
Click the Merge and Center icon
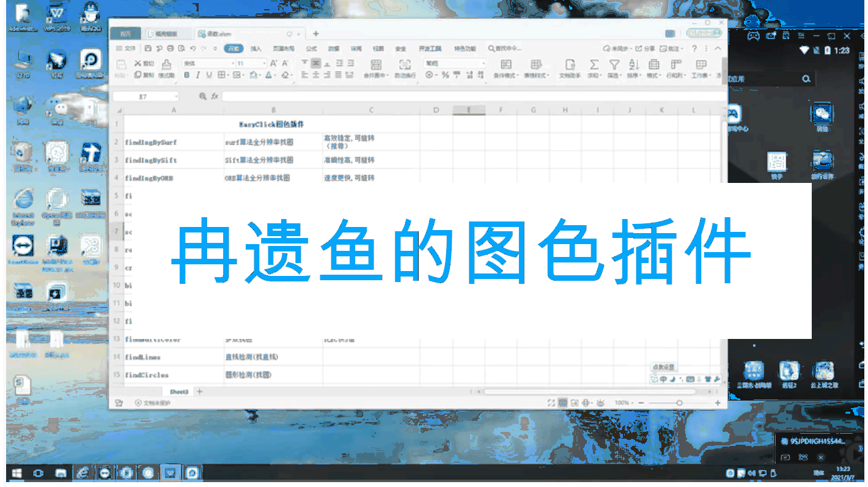pos(376,65)
